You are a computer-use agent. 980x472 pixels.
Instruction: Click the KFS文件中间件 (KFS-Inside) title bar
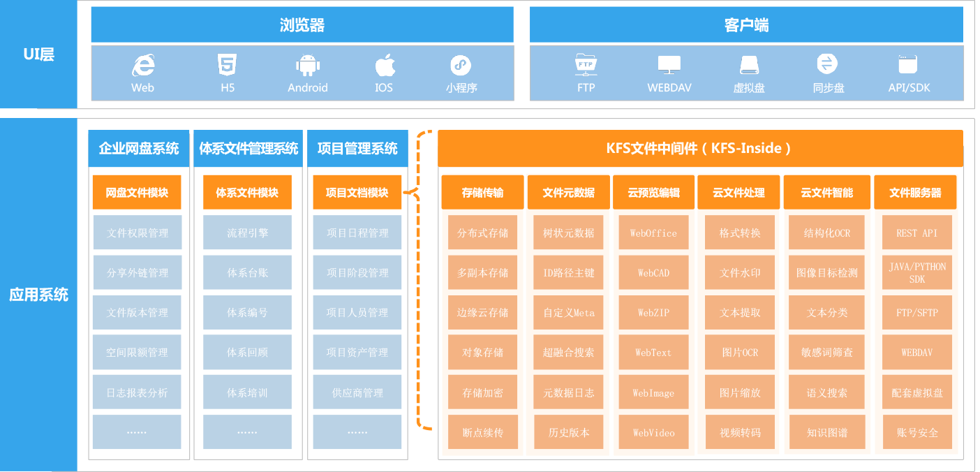click(x=700, y=148)
